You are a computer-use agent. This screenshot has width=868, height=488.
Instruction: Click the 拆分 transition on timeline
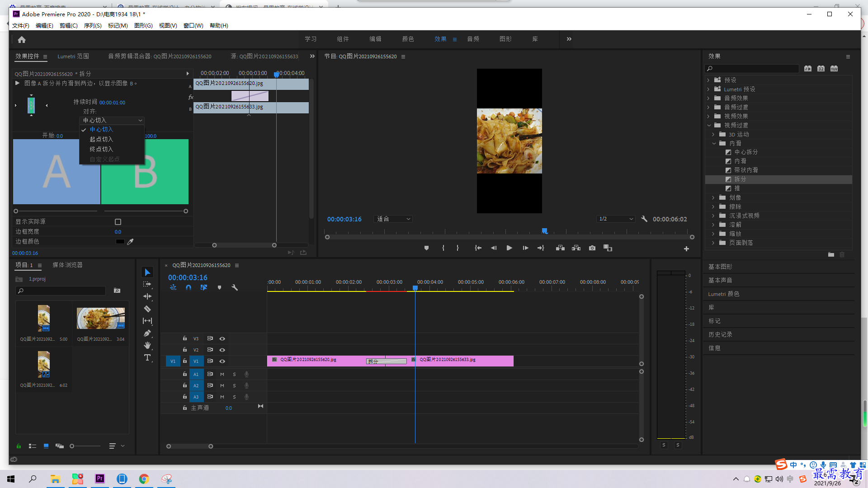(x=387, y=361)
